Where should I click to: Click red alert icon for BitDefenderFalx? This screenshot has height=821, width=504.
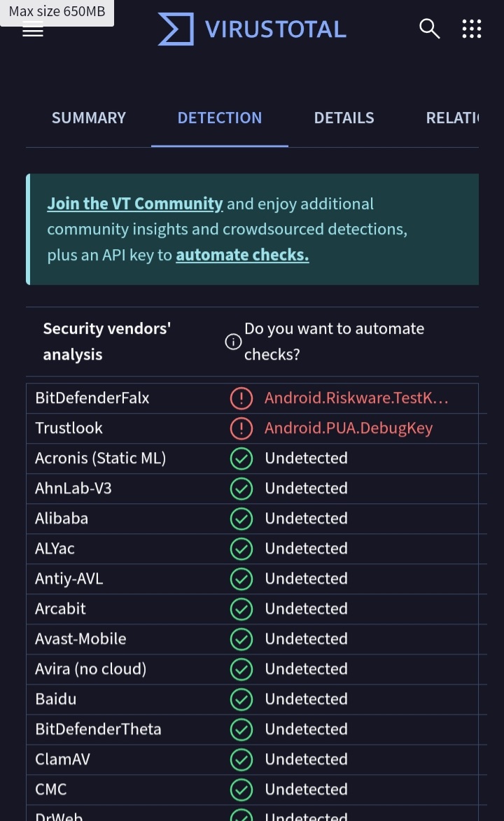tap(241, 398)
